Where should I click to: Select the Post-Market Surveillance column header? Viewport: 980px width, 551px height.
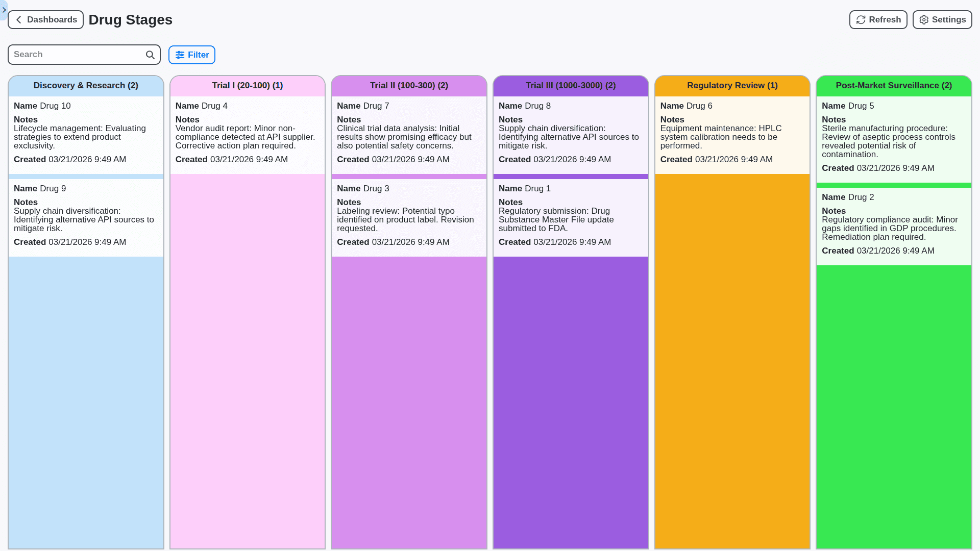(894, 85)
